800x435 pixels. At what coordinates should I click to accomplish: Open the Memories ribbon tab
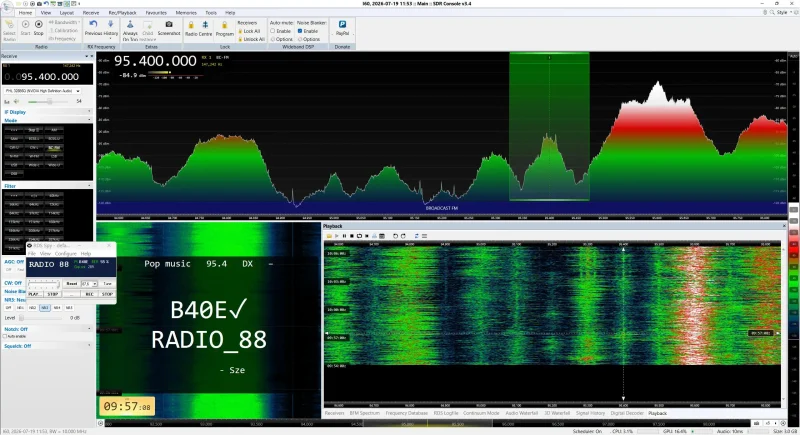point(186,13)
